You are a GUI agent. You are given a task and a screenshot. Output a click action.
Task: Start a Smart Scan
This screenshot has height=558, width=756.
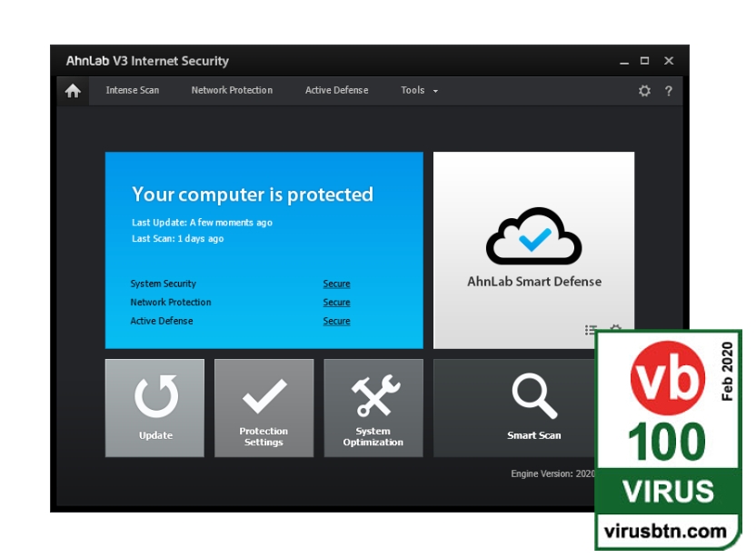click(514, 407)
